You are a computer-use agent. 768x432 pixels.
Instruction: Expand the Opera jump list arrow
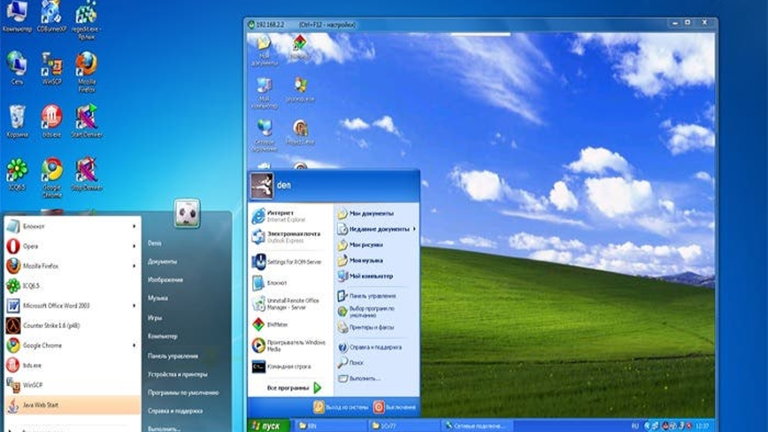point(134,246)
